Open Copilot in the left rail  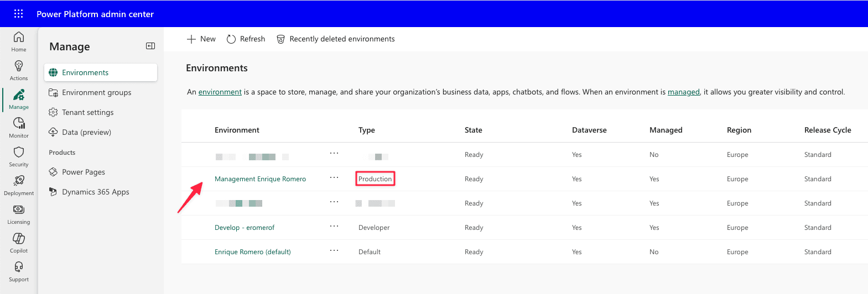click(19, 243)
